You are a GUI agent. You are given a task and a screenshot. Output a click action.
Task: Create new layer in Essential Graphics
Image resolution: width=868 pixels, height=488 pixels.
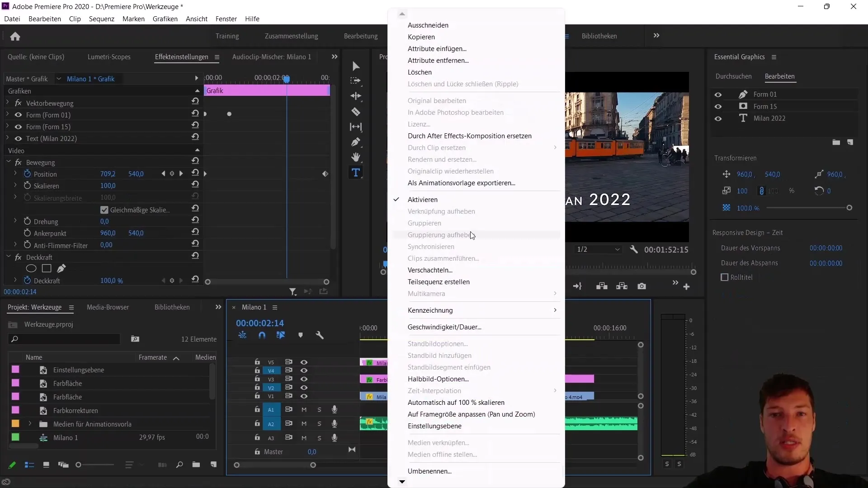pos(850,142)
